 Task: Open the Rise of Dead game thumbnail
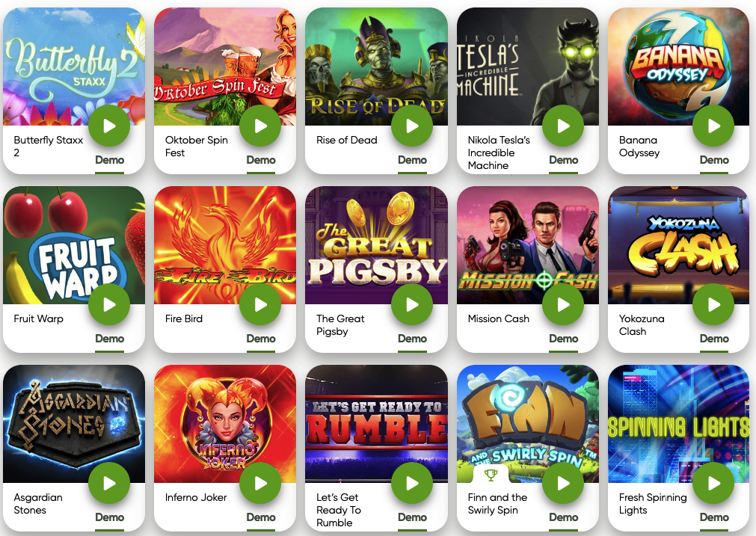point(377,67)
